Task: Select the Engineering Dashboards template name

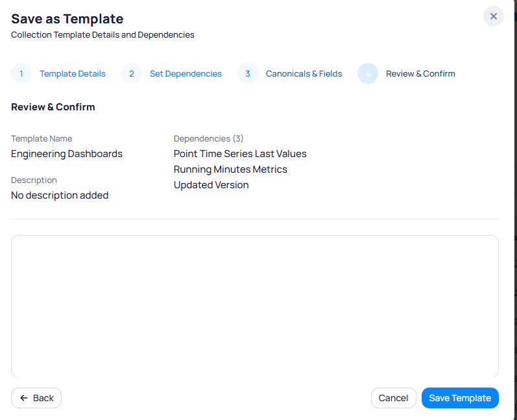Action: coord(67,154)
